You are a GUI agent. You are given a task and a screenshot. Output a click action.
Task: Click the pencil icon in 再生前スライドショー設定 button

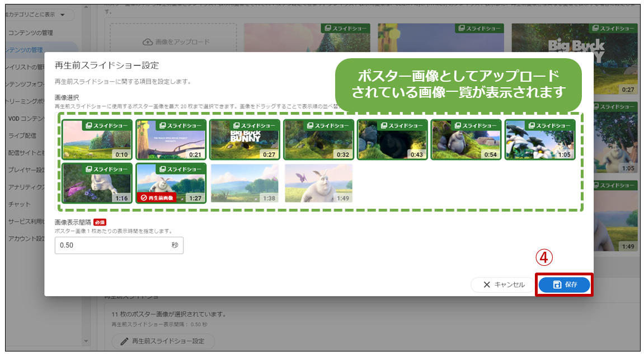[124, 341]
